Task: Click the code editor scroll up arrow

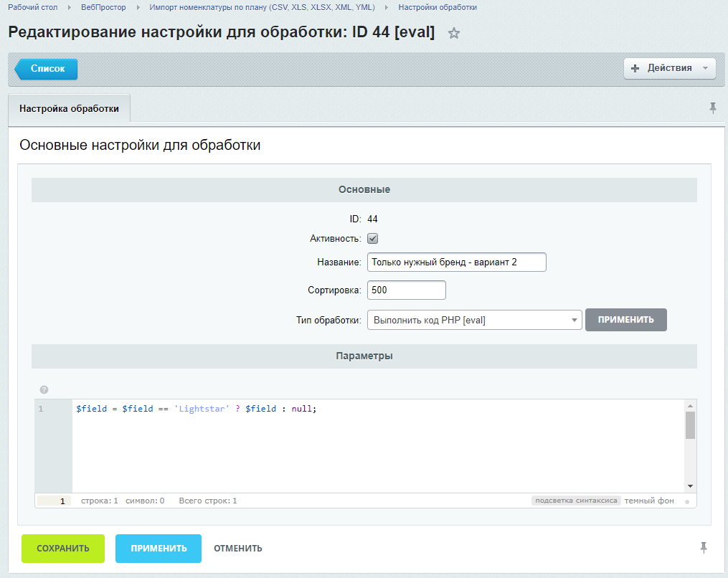Action: click(691, 406)
